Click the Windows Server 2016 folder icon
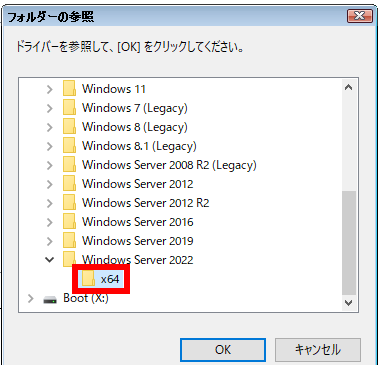Viewport: 380px width, 365px height. click(x=69, y=221)
